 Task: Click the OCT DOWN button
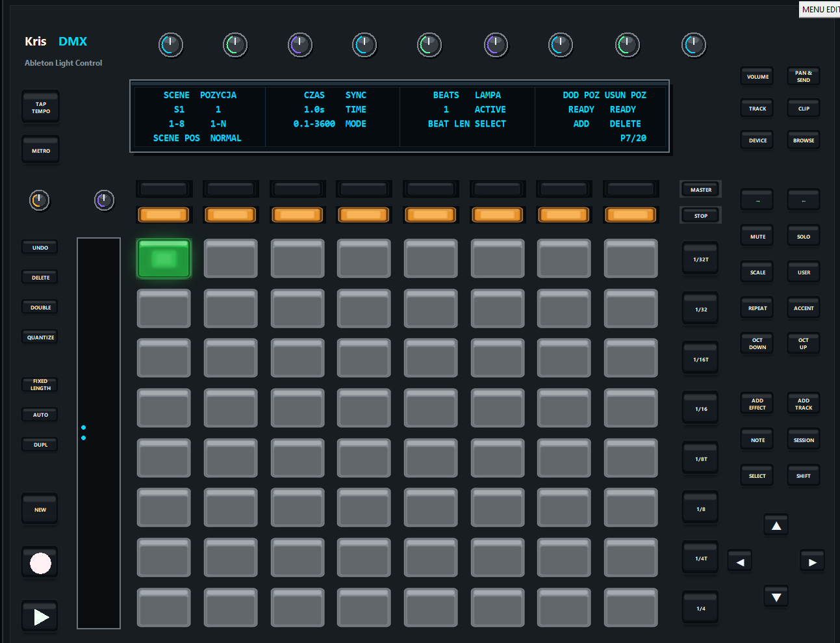757,343
